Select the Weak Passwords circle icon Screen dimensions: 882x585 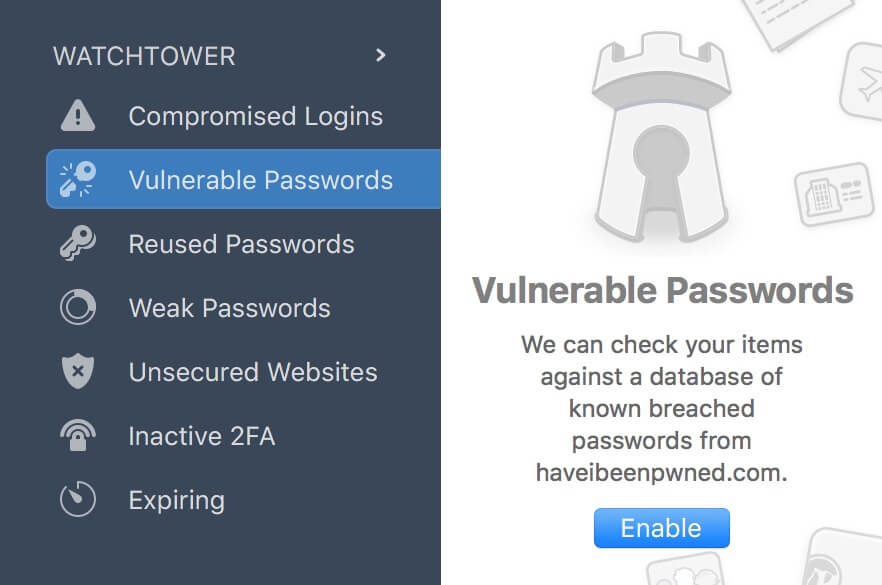click(x=76, y=308)
